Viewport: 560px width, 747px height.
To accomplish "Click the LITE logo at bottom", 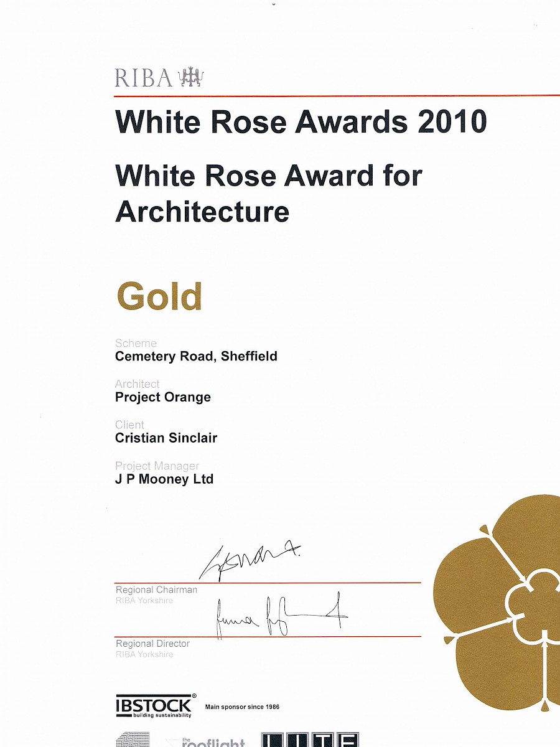I will 309,740.
